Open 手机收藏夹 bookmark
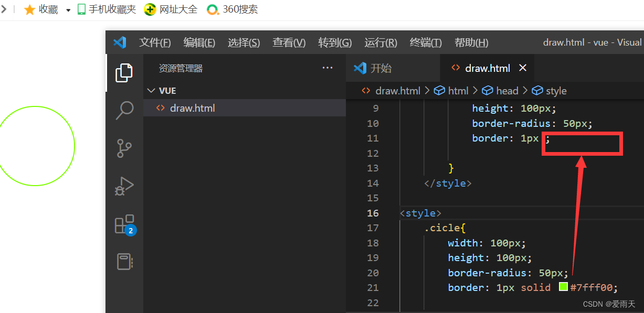 click(x=107, y=9)
